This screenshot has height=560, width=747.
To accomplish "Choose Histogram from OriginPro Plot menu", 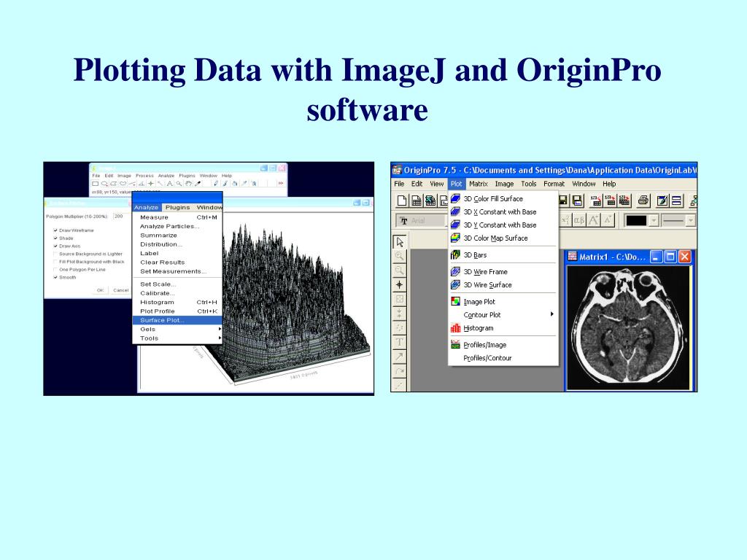I will 503,328.
